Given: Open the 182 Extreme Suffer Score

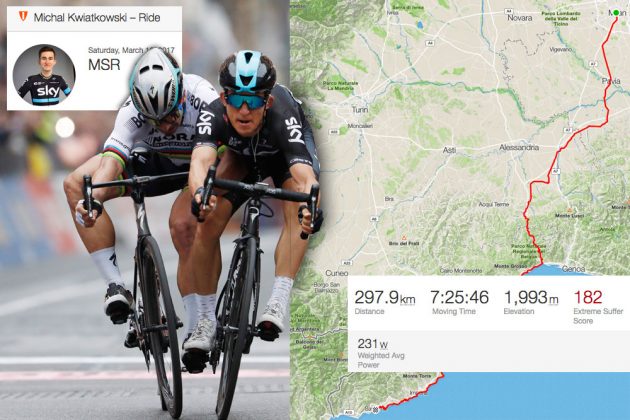Looking at the screenshot, I should 598,307.
